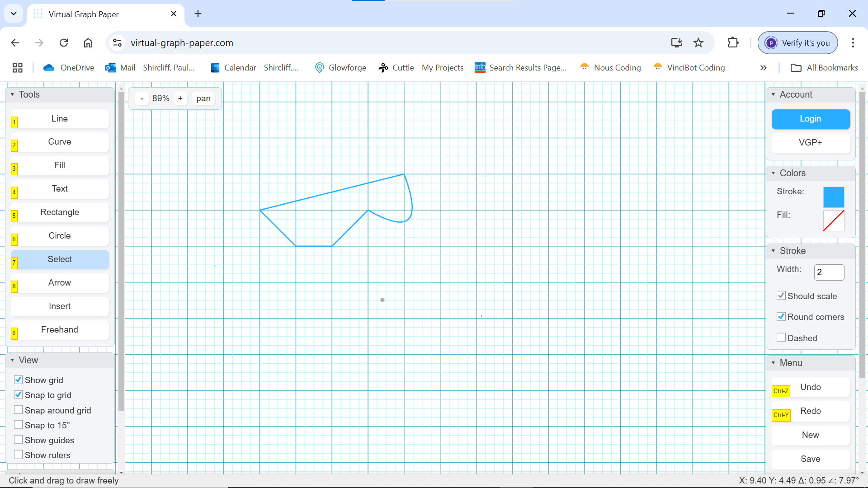Disable Round corners
868x488 pixels.
781,316
